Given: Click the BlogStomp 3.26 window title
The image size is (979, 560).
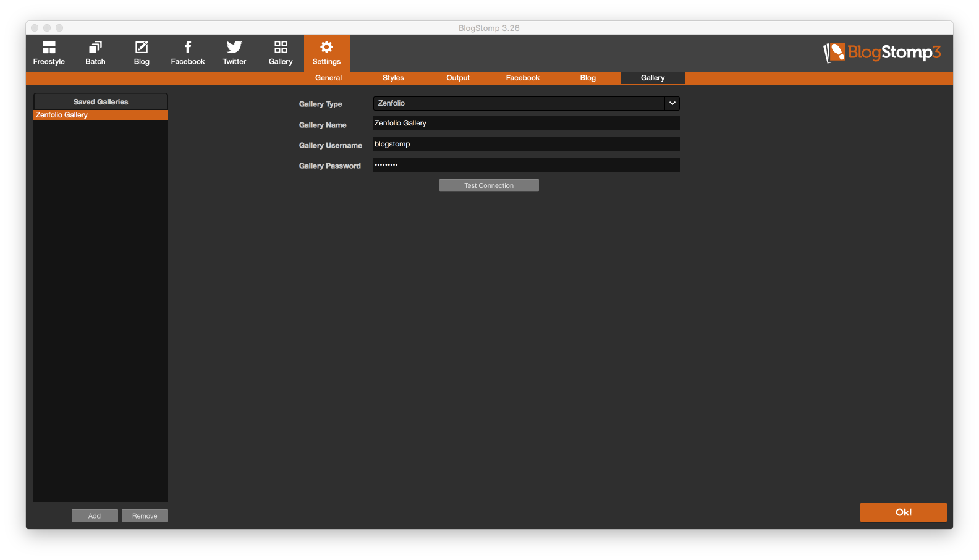Looking at the screenshot, I should pyautogui.click(x=489, y=28).
